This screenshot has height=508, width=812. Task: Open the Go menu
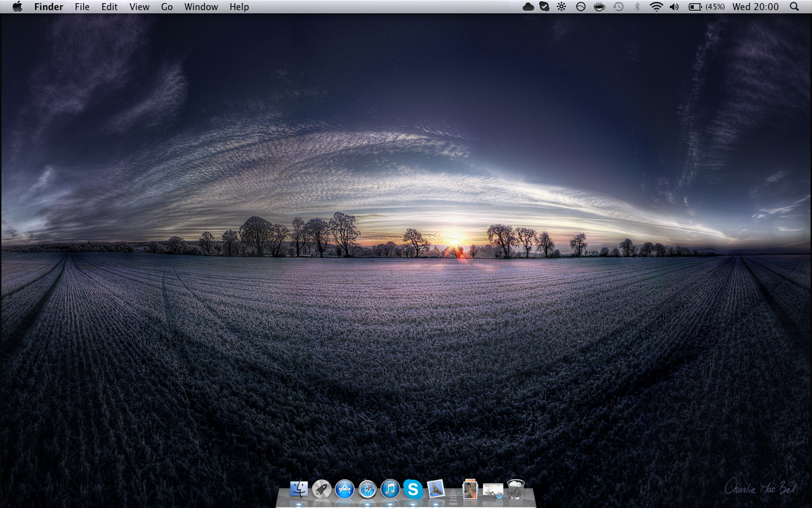pos(167,6)
